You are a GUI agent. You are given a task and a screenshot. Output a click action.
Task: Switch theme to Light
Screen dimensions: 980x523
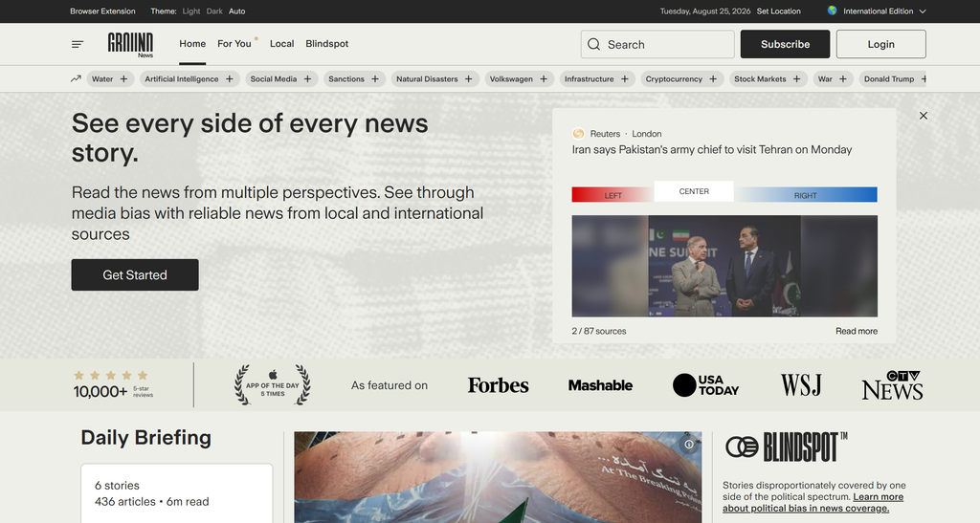tap(191, 11)
